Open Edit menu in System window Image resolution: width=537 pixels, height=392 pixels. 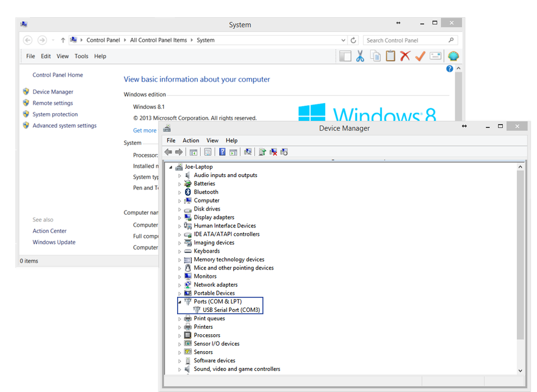(45, 56)
